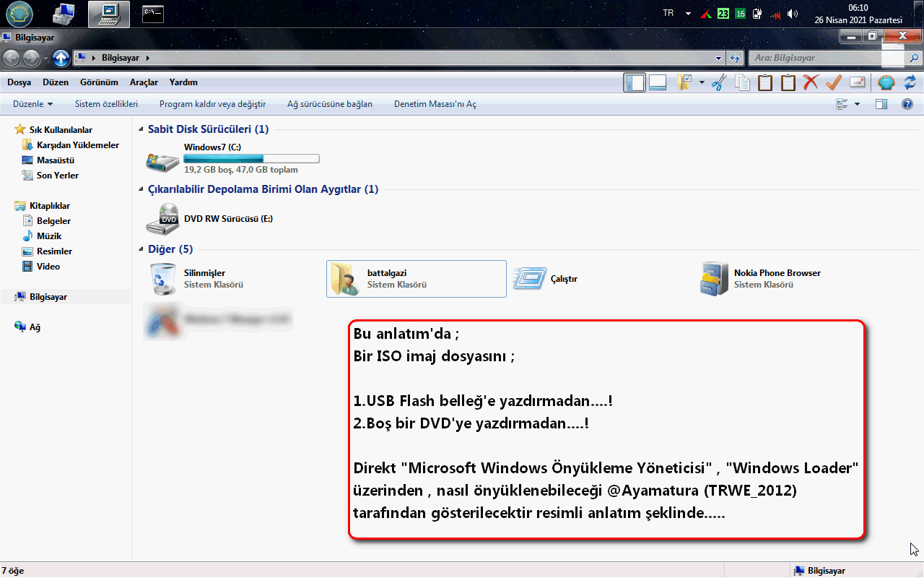Toggle the details pane toolbar icon

(x=658, y=82)
